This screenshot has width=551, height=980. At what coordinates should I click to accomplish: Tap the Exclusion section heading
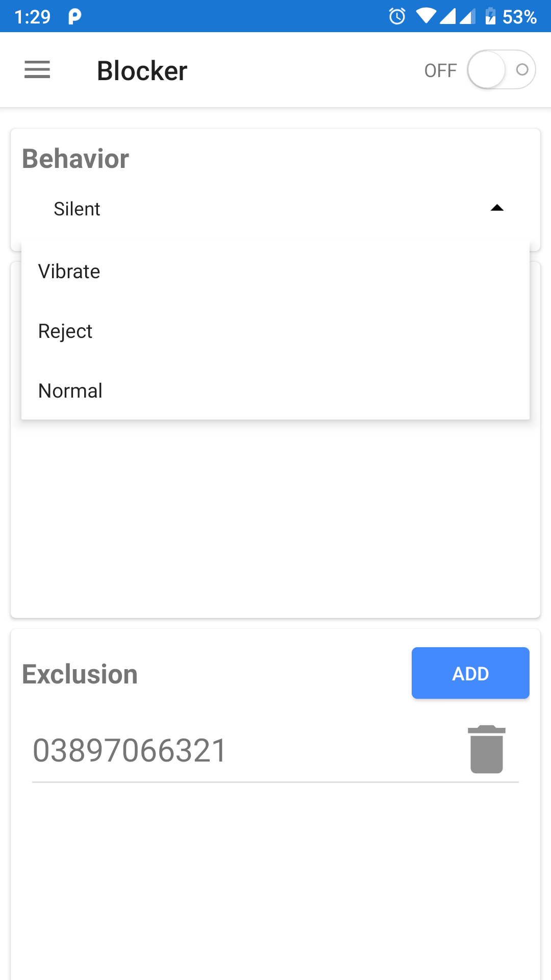(80, 674)
